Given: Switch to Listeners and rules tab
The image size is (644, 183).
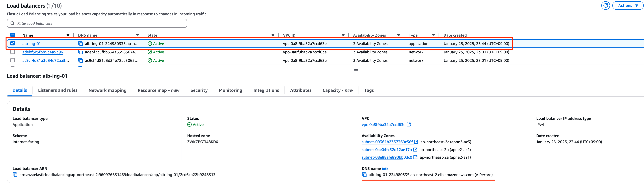Looking at the screenshot, I should tap(58, 90).
